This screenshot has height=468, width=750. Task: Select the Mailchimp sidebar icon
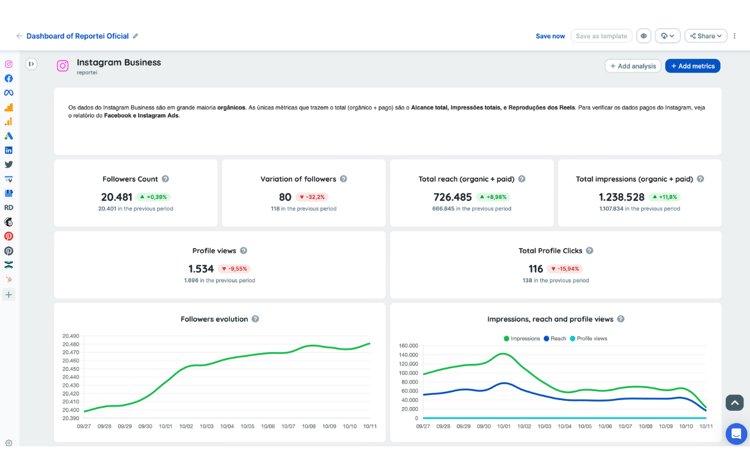click(x=9, y=222)
